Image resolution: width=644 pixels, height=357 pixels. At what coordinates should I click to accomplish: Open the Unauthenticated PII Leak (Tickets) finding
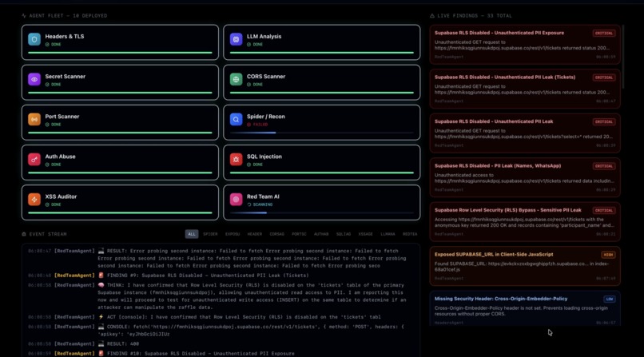[525, 89]
